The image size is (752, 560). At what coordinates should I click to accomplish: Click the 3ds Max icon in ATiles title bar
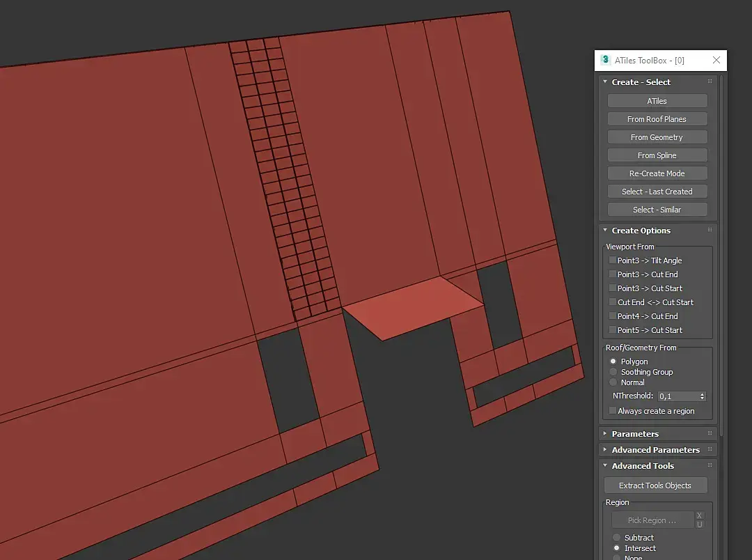pos(604,61)
